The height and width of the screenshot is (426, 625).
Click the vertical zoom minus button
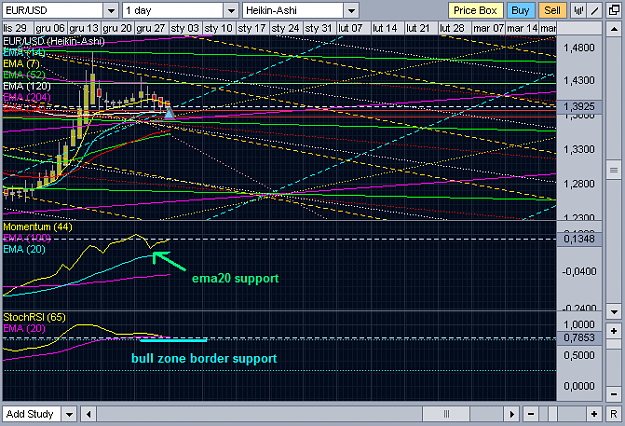point(613,394)
